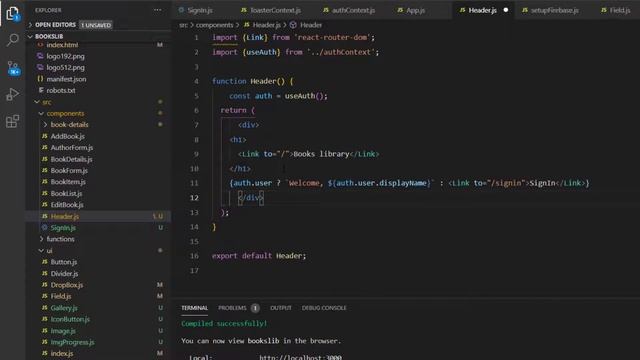The height and width of the screenshot is (360, 640).
Task: Open index.html in the file tree
Action: (x=62, y=45)
